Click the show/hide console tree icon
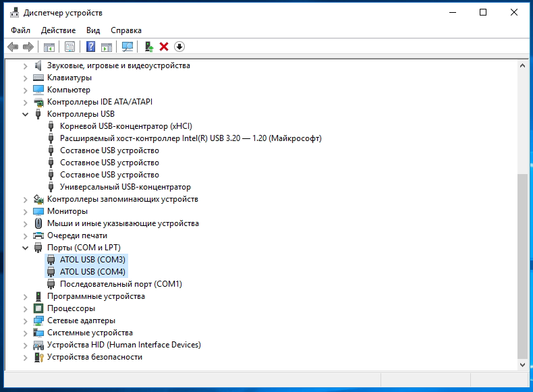 [49, 47]
